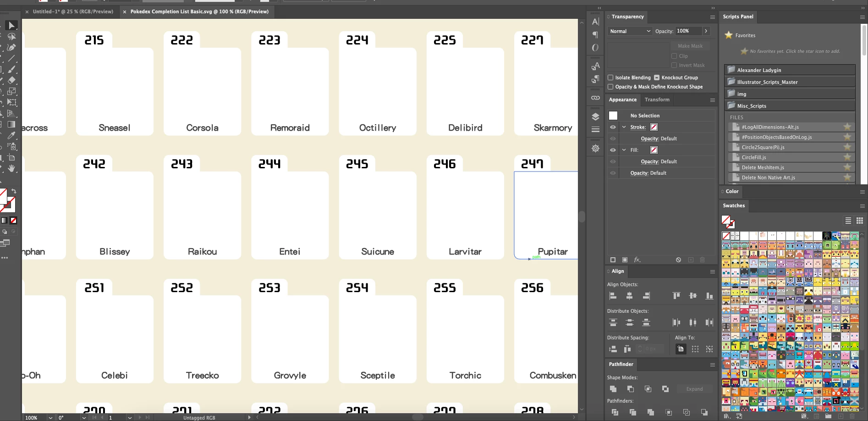Open the Transform tab
The width and height of the screenshot is (868, 421).
pos(657,100)
